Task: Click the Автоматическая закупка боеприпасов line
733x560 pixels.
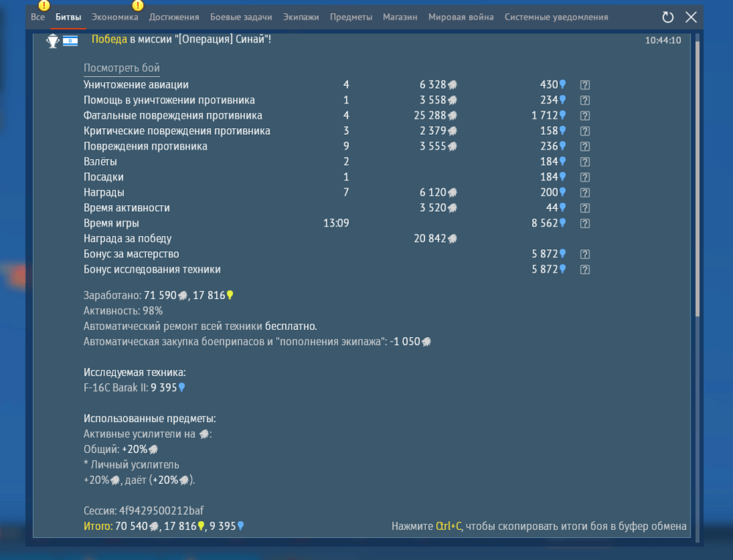Action: point(257,342)
